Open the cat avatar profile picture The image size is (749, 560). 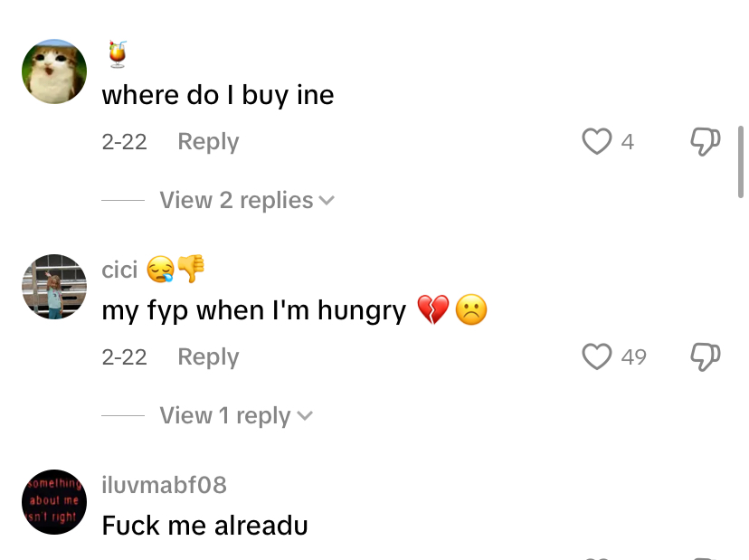(54, 71)
